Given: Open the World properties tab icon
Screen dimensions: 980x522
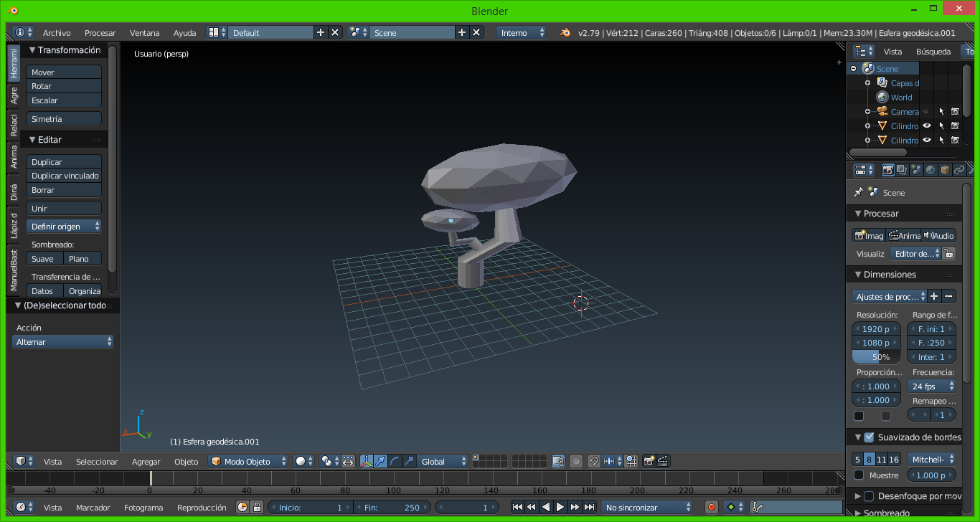Looking at the screenshot, I should (x=930, y=170).
